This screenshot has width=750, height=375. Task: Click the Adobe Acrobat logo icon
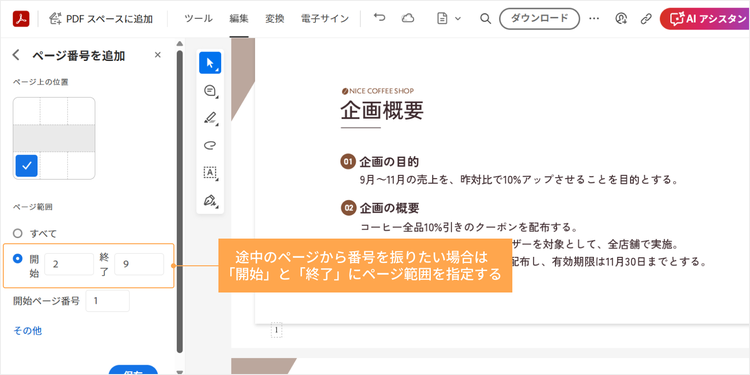22,19
